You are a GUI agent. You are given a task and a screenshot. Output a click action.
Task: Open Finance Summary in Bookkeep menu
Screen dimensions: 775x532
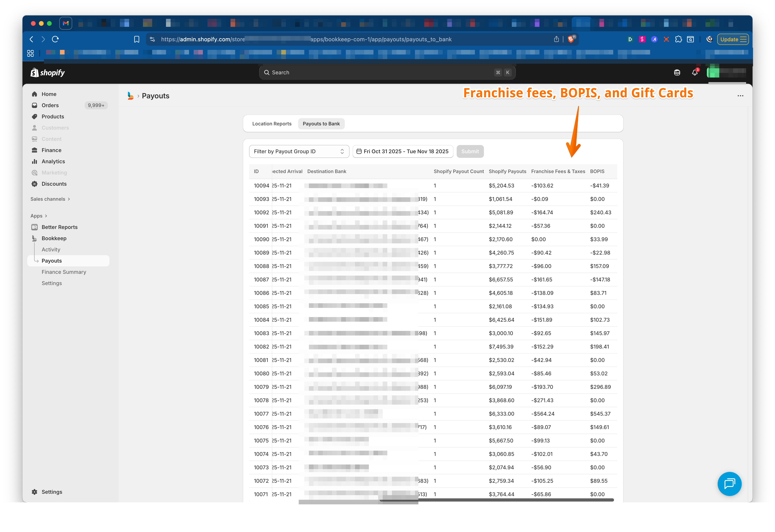(64, 272)
